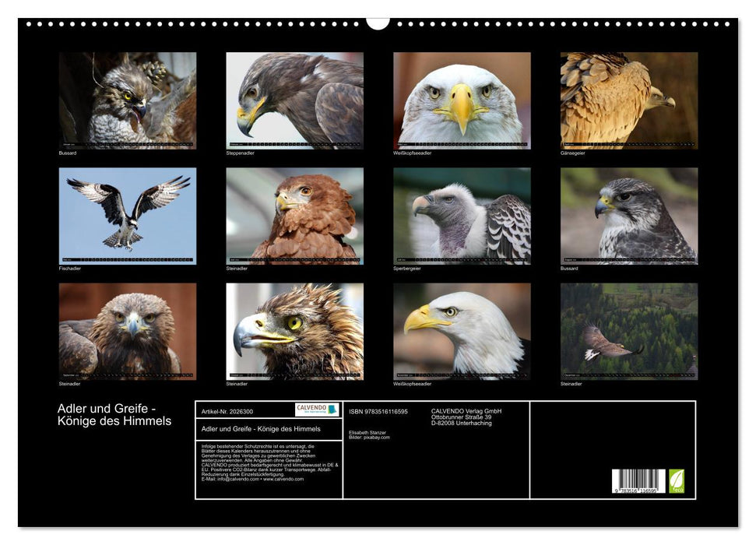Open front-facing Weißkopfseeadler photo in top row

pos(462,100)
